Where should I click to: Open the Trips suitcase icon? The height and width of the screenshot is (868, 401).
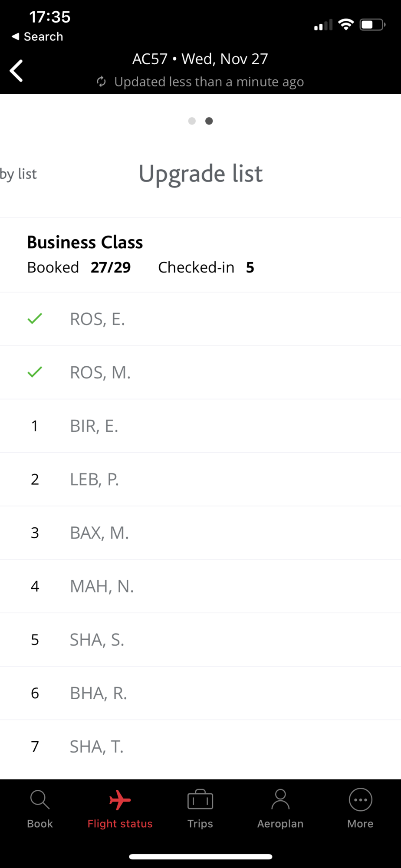pos(200,800)
